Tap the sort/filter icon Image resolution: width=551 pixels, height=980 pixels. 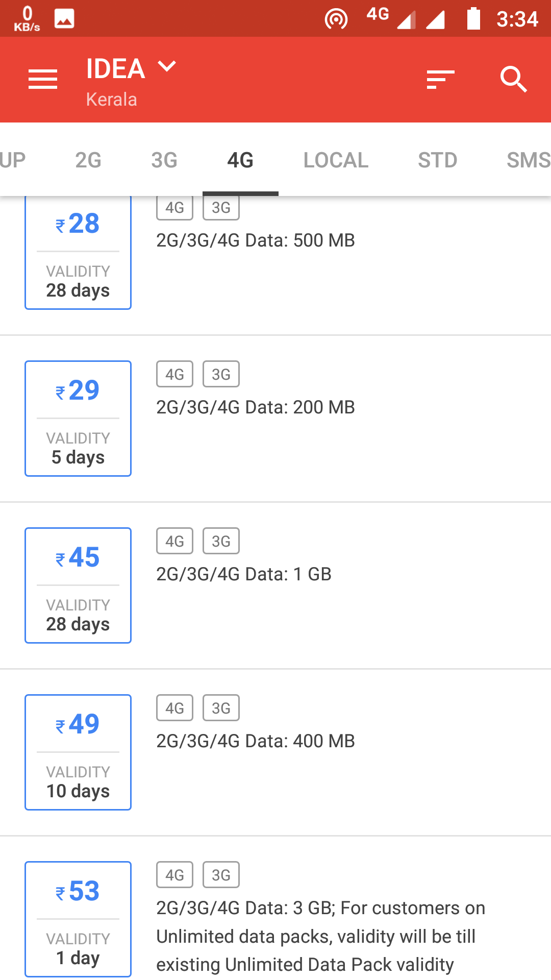440,80
